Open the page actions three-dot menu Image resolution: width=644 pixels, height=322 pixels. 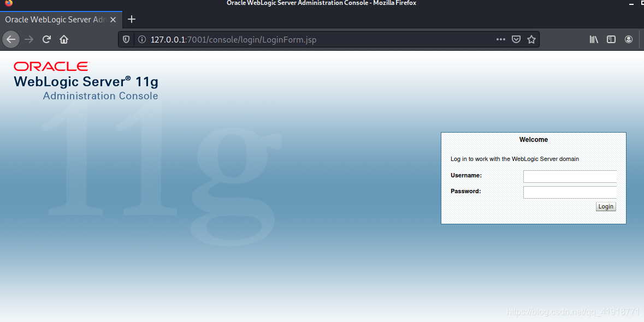(x=501, y=39)
